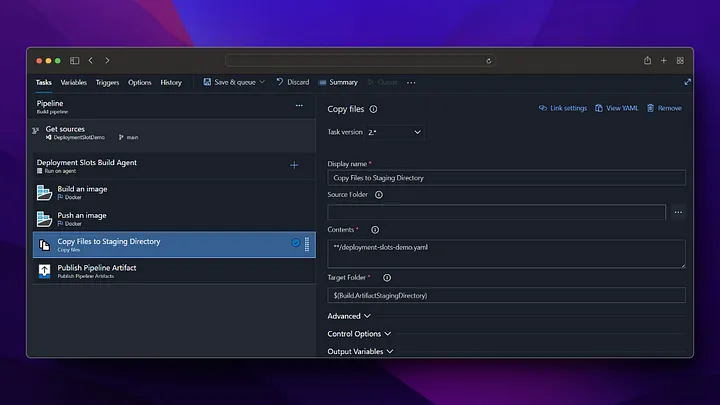Click the Source Folder input
The width and height of the screenshot is (720, 405).
point(496,212)
